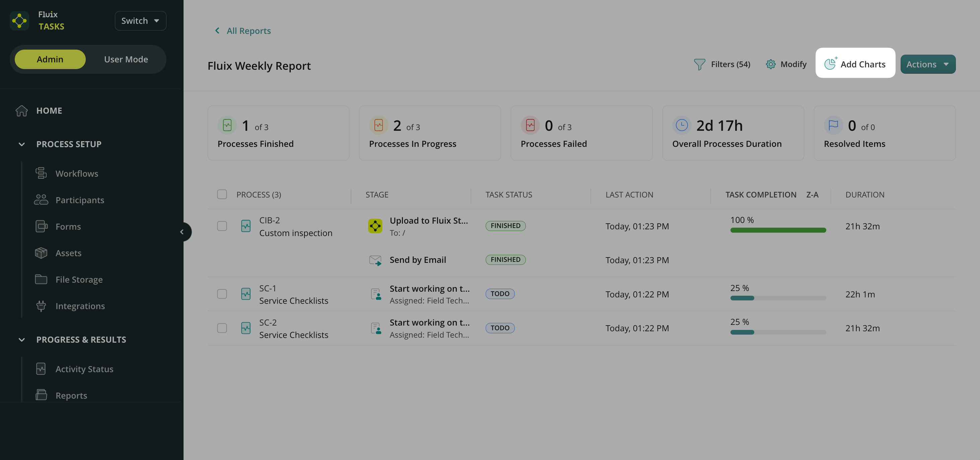Click the Assets box icon
The image size is (980, 460).
pyautogui.click(x=41, y=253)
